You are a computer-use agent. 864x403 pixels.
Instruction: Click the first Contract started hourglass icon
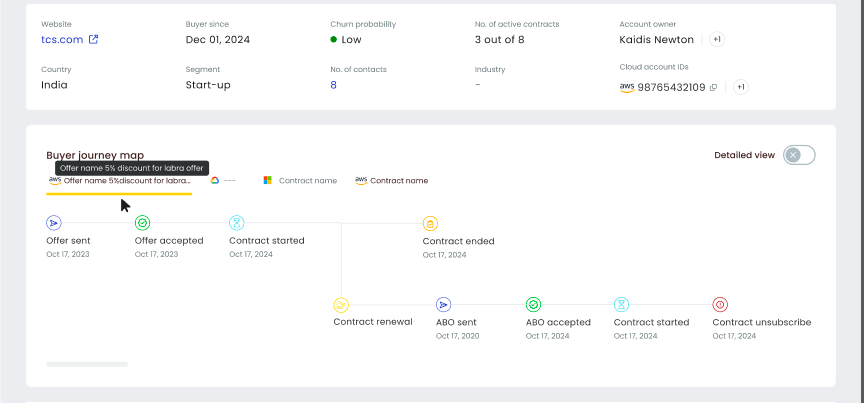[237, 223]
